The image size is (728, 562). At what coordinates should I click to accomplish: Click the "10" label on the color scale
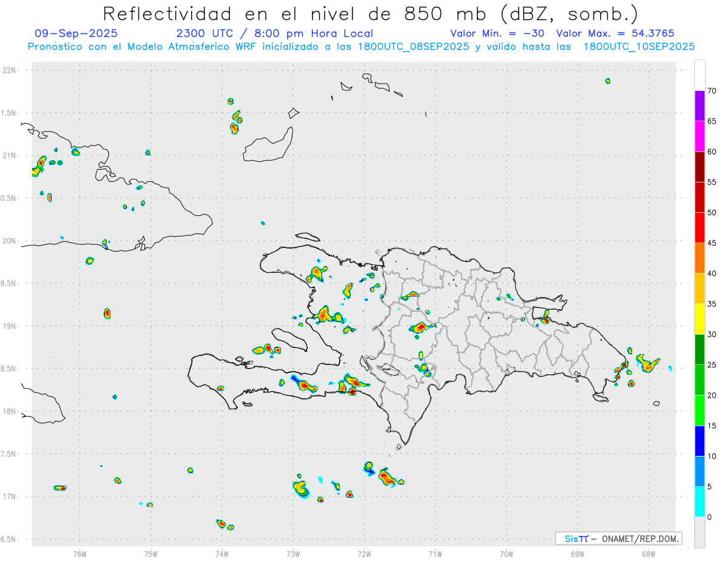[x=712, y=456]
